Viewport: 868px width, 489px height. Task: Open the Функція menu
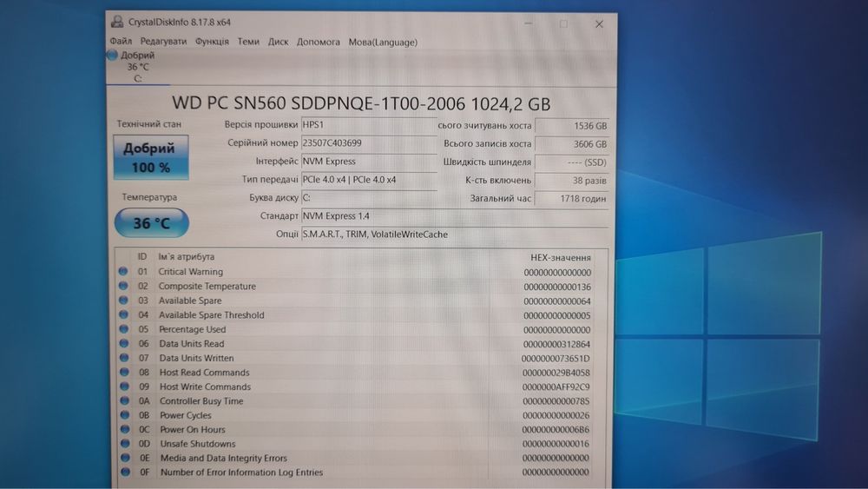pyautogui.click(x=212, y=42)
